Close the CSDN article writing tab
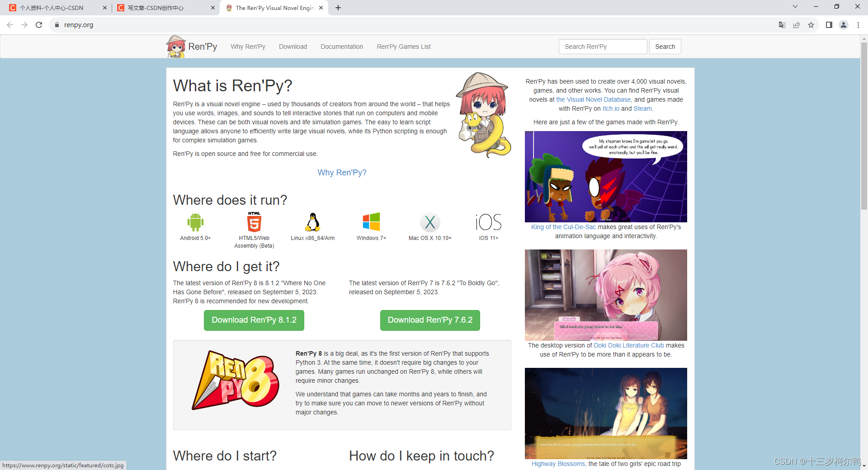 213,8
